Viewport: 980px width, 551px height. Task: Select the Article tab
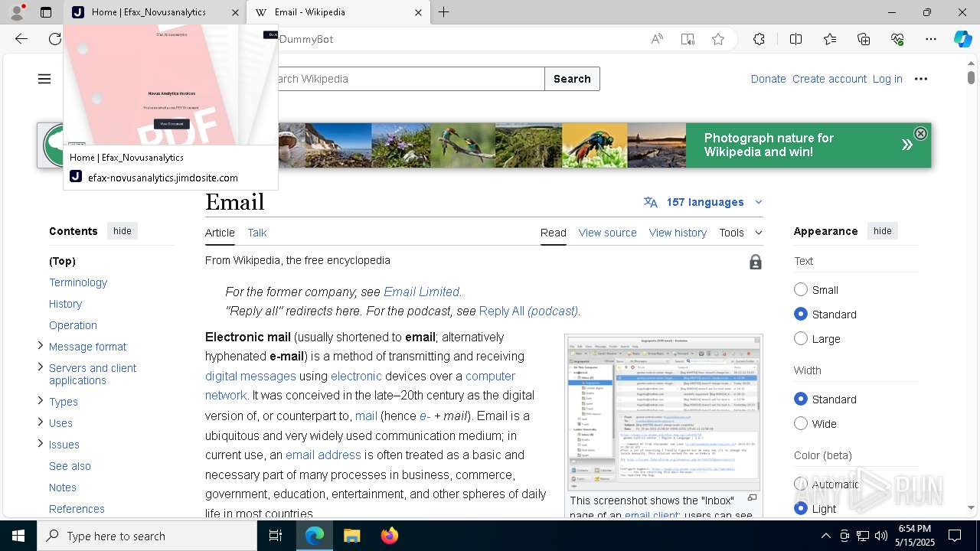point(220,233)
